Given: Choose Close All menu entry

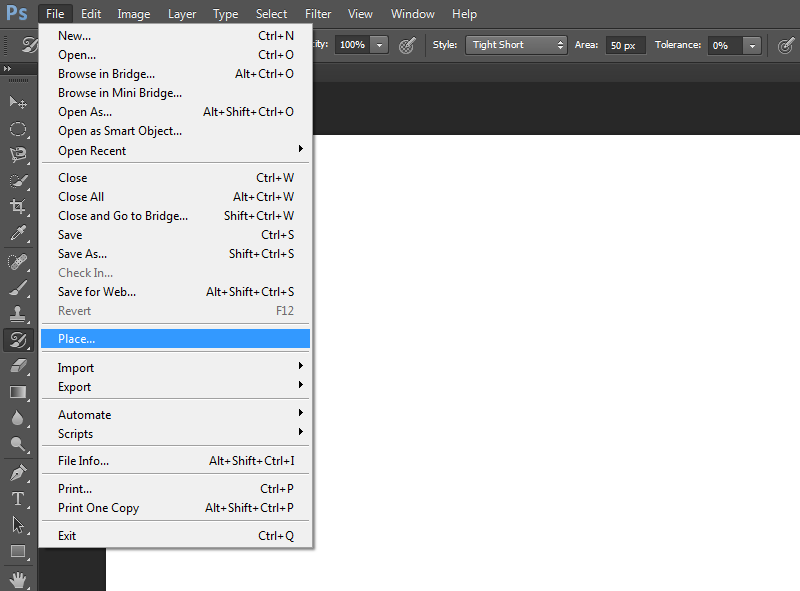Looking at the screenshot, I should 176,196.
